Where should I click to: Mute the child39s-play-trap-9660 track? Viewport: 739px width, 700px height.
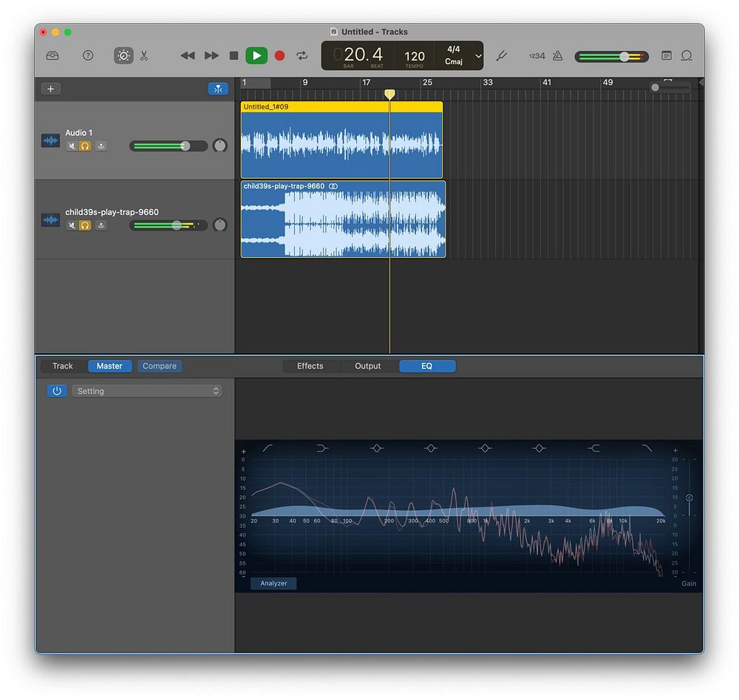click(x=72, y=225)
